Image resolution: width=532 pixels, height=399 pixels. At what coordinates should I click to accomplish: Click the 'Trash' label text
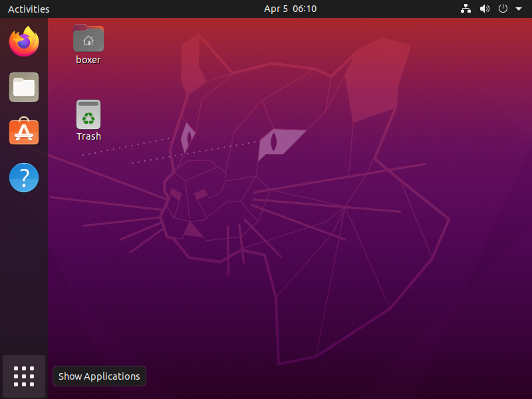pos(88,136)
